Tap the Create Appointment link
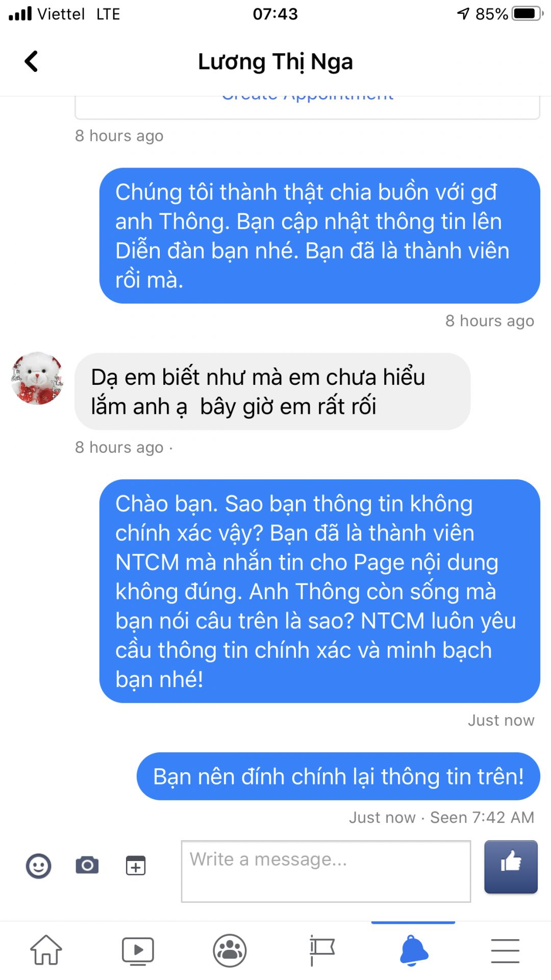Viewport: 551px width, 980px height. pyautogui.click(x=308, y=97)
